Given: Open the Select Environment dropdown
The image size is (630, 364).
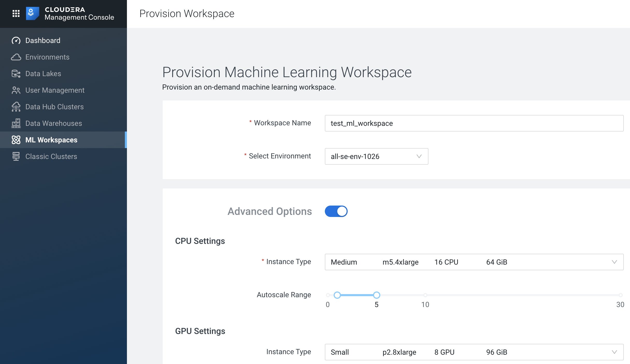Looking at the screenshot, I should pyautogui.click(x=376, y=156).
